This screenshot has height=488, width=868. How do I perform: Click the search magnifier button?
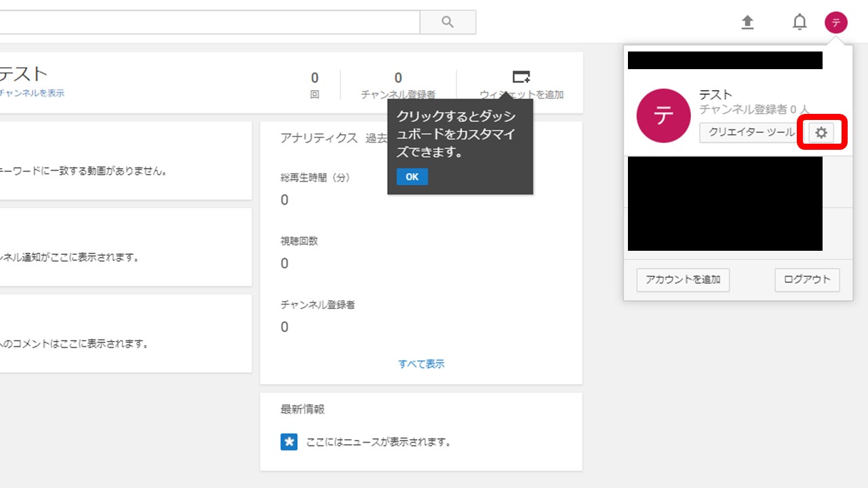pos(448,22)
